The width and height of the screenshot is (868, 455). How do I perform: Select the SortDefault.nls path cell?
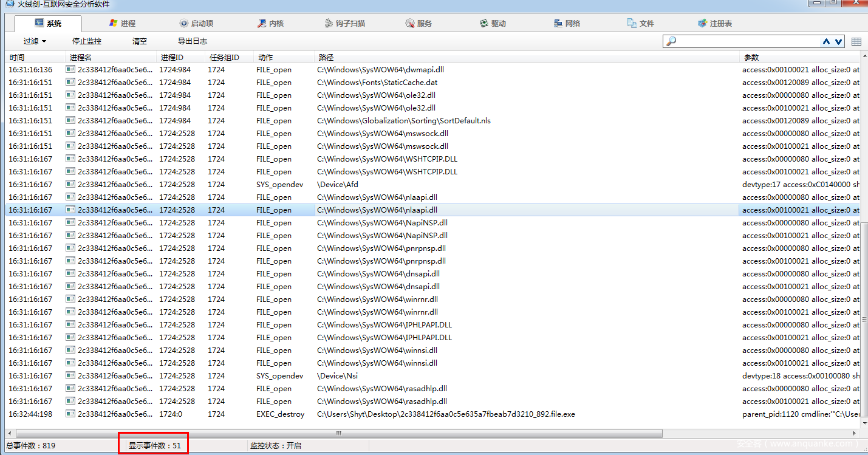[404, 121]
